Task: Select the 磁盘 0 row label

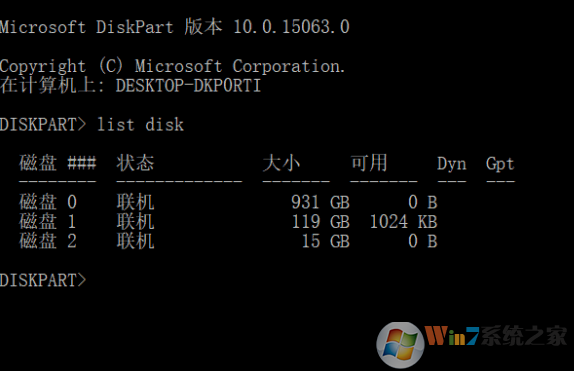Action: click(48, 202)
